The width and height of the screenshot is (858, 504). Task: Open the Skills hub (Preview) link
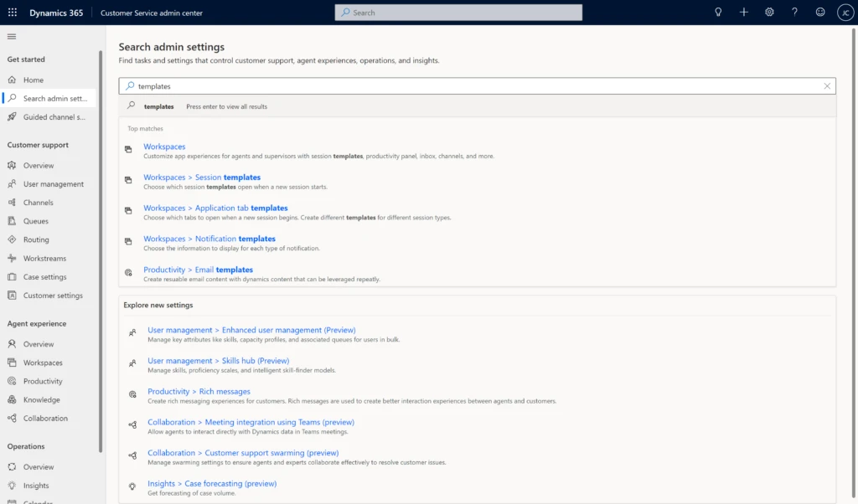click(220, 360)
